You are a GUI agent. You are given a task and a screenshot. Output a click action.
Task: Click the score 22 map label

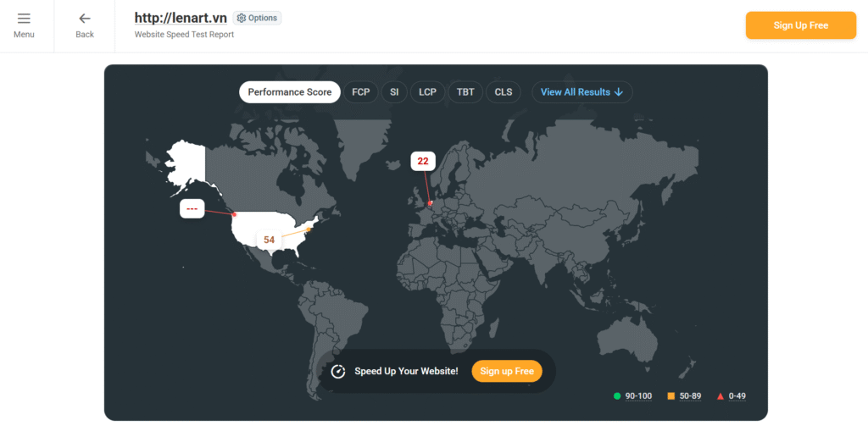point(423,161)
